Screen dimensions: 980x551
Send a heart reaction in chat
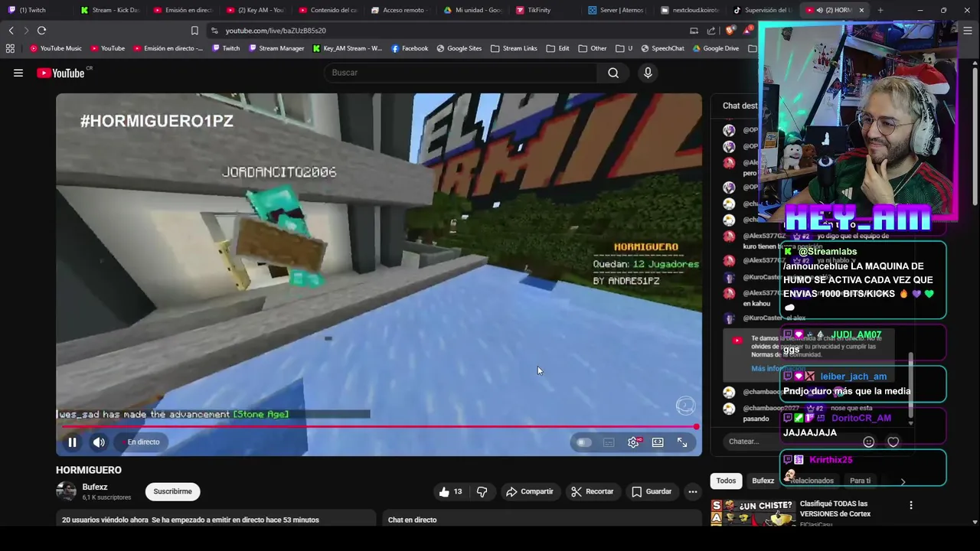[893, 442]
